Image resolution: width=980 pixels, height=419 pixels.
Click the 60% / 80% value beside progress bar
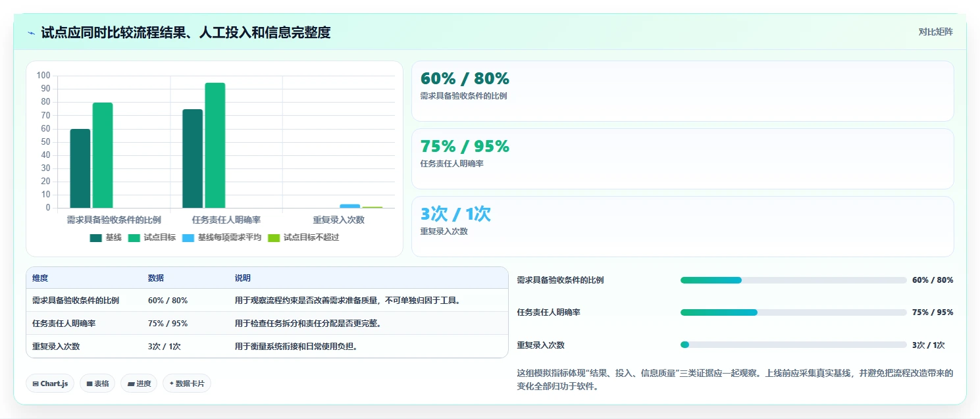coord(933,280)
